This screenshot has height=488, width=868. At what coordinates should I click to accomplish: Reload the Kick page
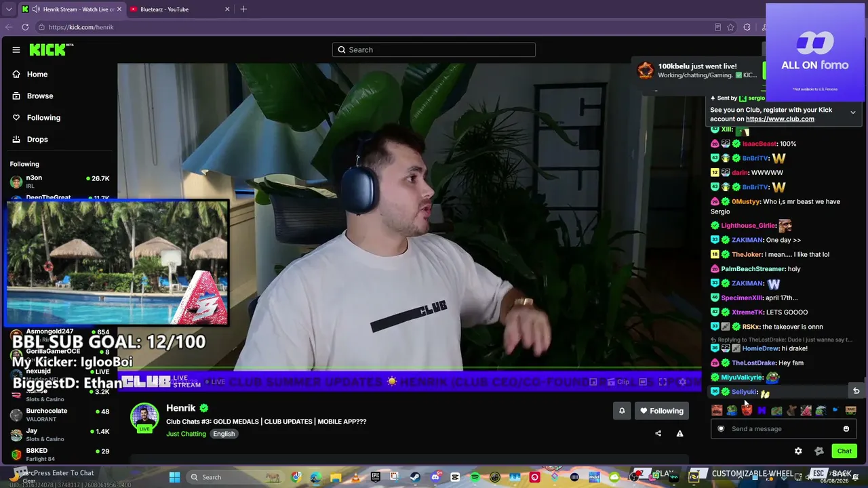[25, 27]
